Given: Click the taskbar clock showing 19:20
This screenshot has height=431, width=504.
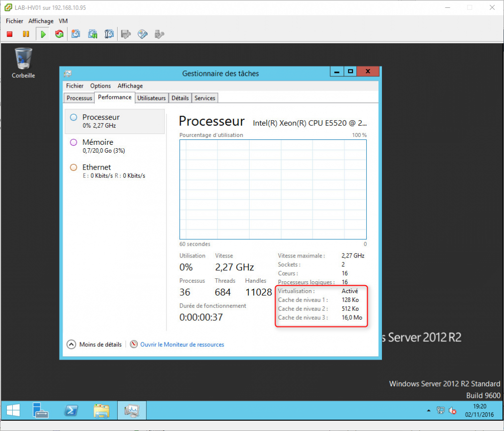Looking at the screenshot, I should 479,406.
